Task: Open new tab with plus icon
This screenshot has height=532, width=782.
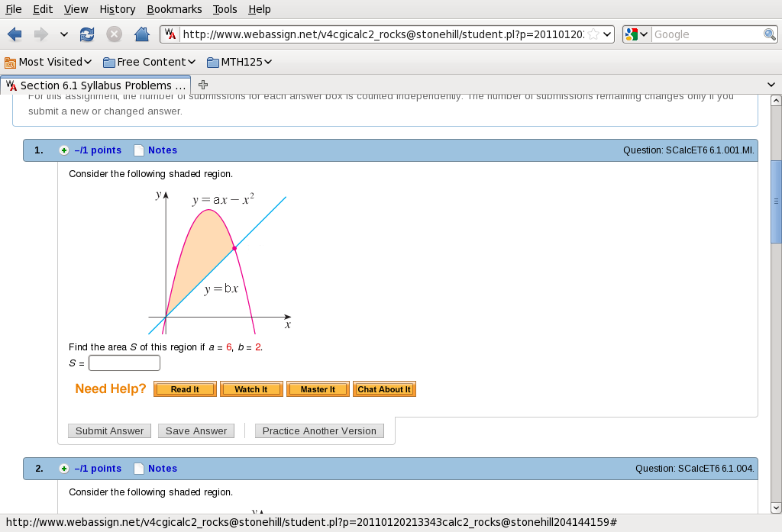Action: 203,85
